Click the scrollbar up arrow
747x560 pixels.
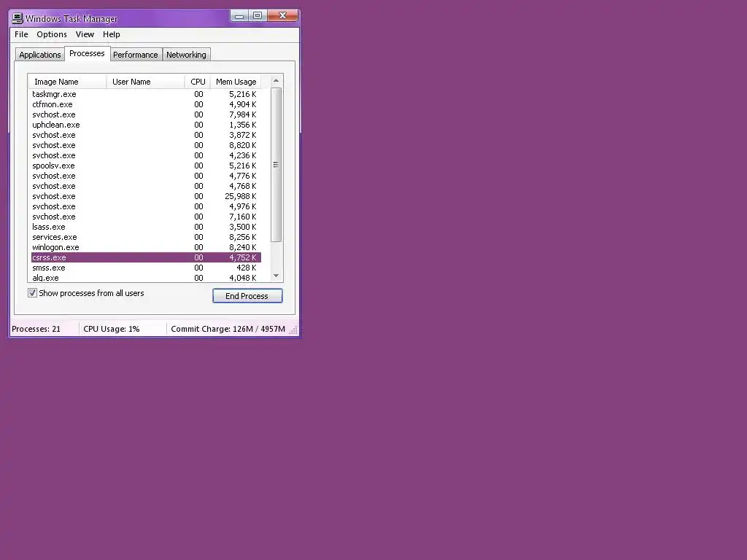[276, 80]
